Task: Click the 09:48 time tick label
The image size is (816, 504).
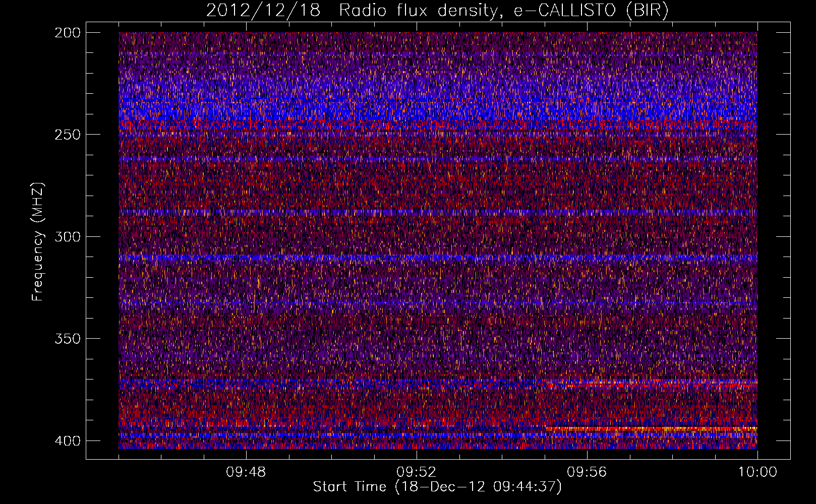Action: [x=246, y=472]
